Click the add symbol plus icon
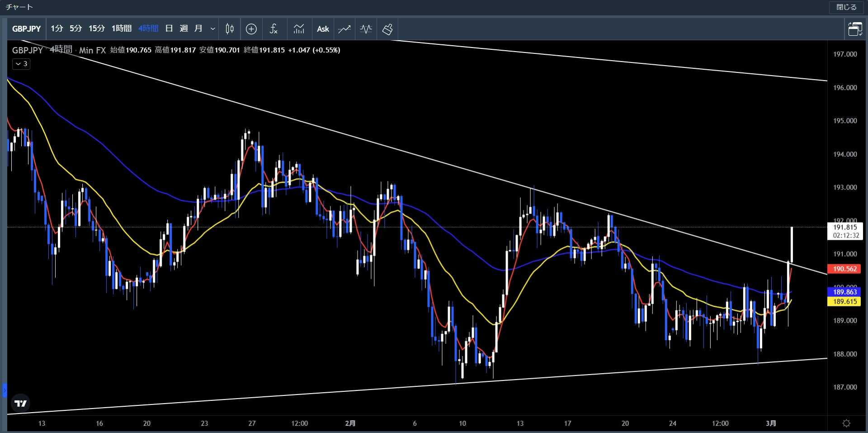Image resolution: width=868 pixels, height=433 pixels. pos(251,29)
